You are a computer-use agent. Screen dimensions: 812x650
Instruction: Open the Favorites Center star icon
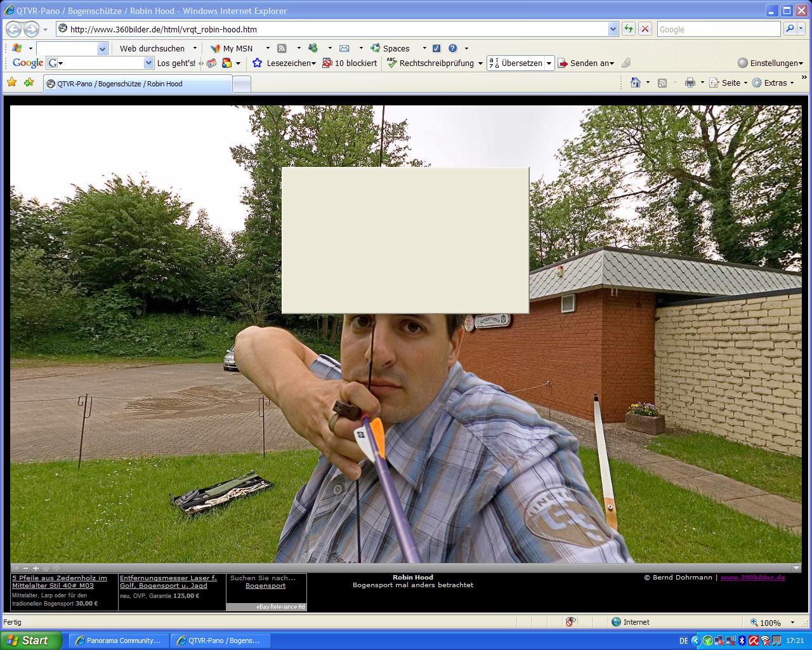point(11,83)
